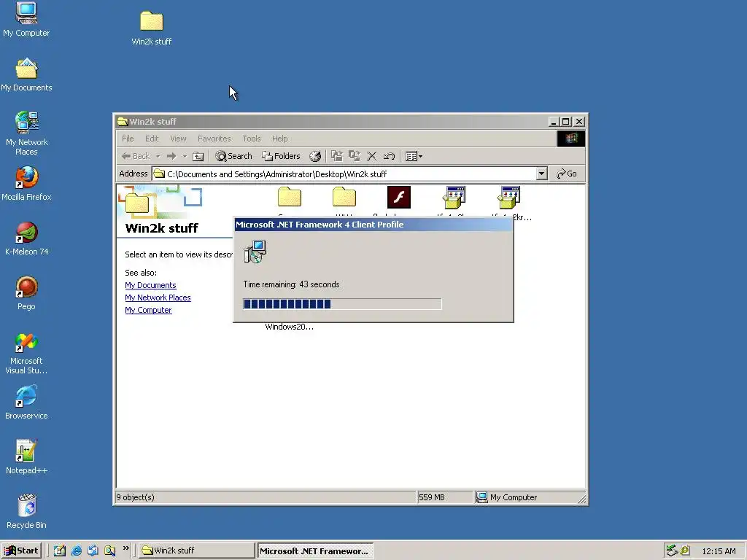Open the Tools menu

click(252, 139)
